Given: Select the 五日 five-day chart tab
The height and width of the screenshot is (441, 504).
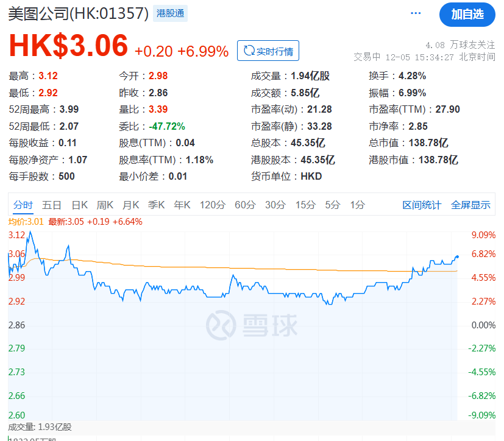Looking at the screenshot, I should pos(52,205).
